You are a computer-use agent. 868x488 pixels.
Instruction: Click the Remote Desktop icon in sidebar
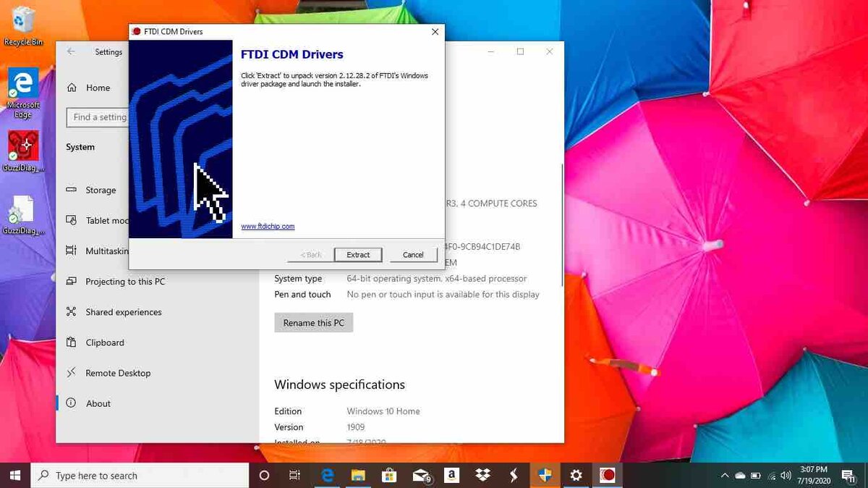71,372
